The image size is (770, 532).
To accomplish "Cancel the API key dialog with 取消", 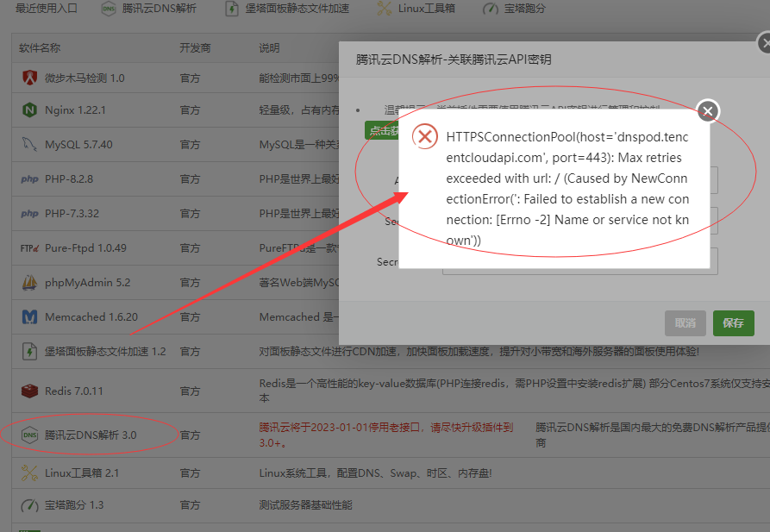I will pos(685,323).
